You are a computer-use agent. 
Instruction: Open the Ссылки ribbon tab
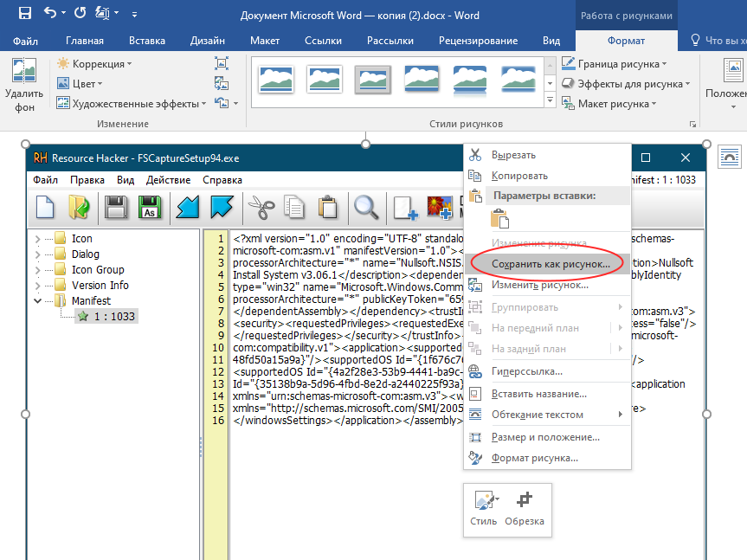pos(323,41)
